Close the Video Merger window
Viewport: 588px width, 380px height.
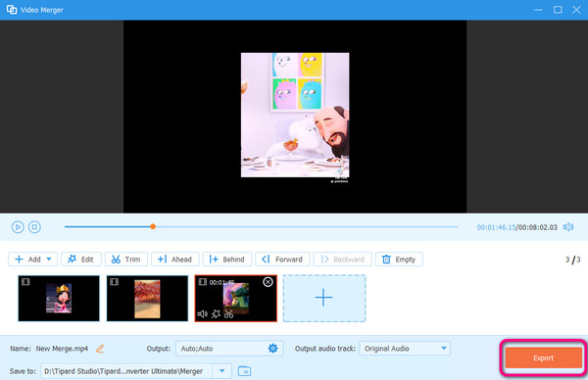pyautogui.click(x=576, y=10)
